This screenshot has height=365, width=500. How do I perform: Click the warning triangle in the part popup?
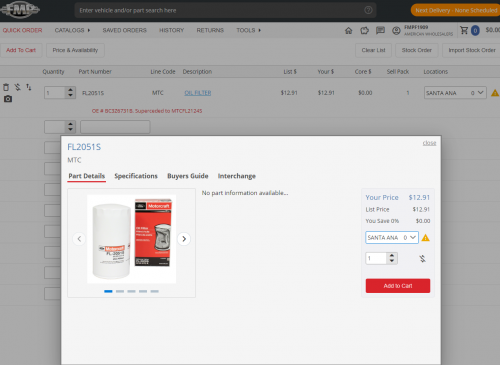tap(426, 238)
